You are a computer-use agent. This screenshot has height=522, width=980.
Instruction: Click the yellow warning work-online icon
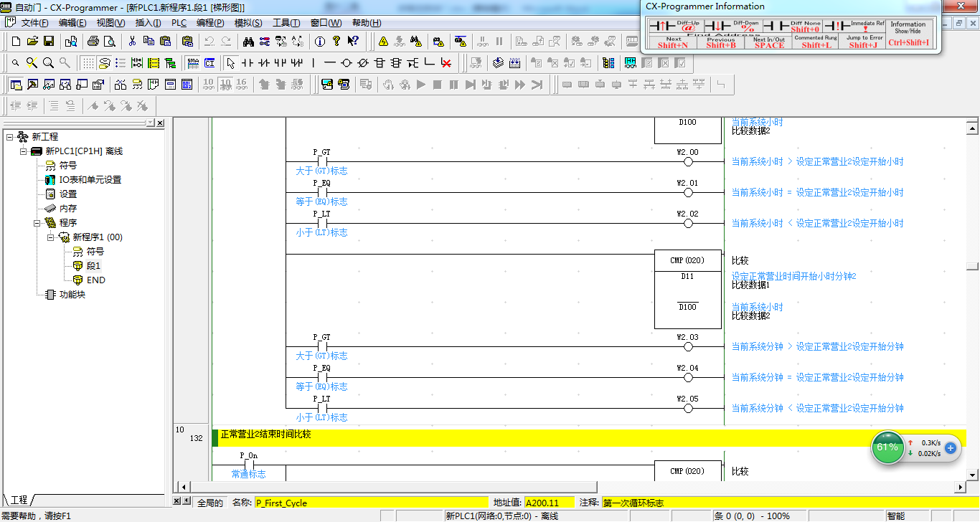pyautogui.click(x=384, y=41)
